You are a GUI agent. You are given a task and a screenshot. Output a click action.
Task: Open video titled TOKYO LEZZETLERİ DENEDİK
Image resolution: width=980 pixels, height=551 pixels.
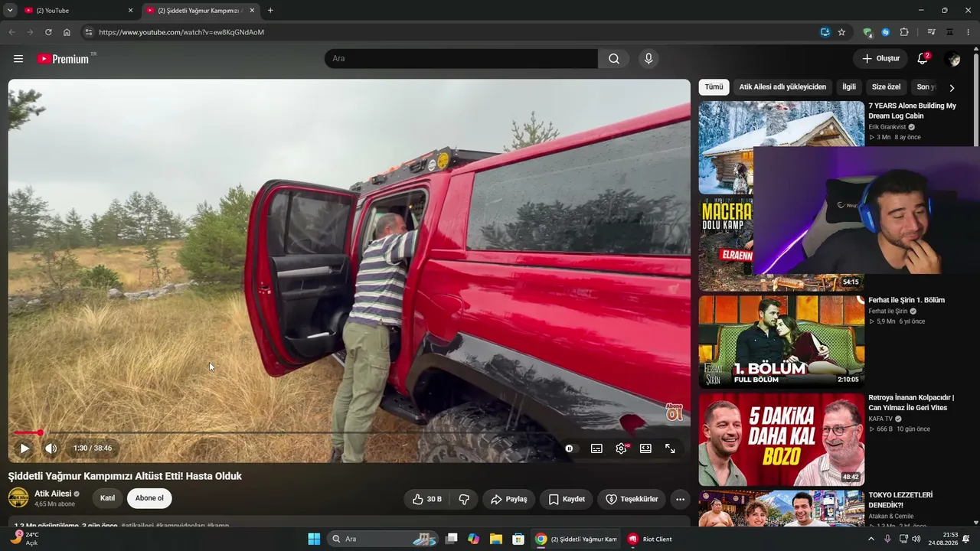(x=900, y=500)
